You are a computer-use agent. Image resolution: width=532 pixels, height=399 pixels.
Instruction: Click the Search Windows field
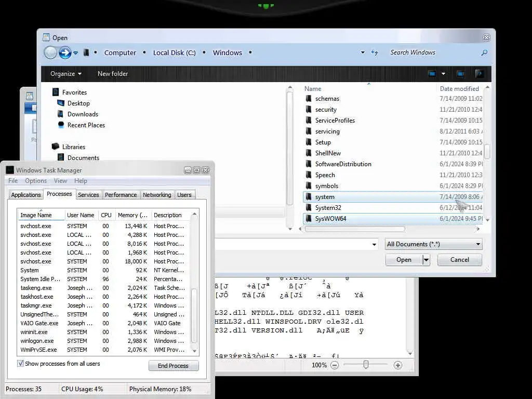pyautogui.click(x=431, y=52)
